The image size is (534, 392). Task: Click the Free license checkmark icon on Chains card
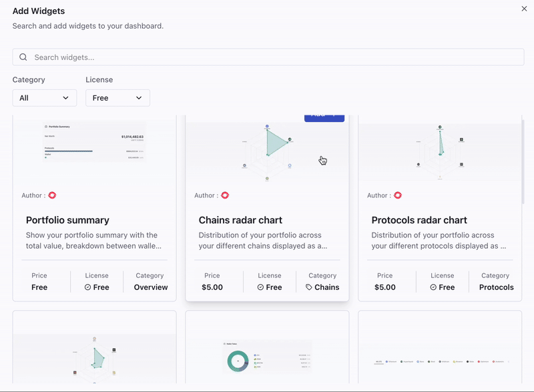coord(260,287)
